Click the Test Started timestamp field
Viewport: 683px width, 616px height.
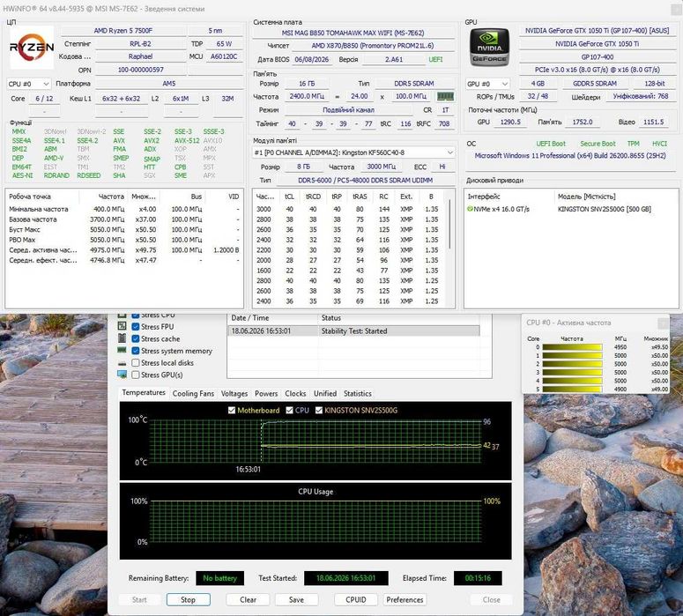[x=345, y=578]
